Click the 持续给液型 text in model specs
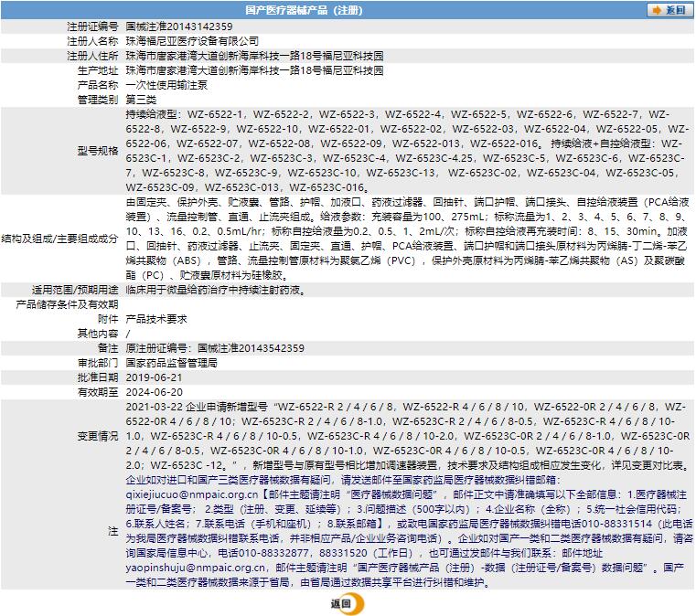Viewport: 696px width, 616px height. [x=151, y=114]
